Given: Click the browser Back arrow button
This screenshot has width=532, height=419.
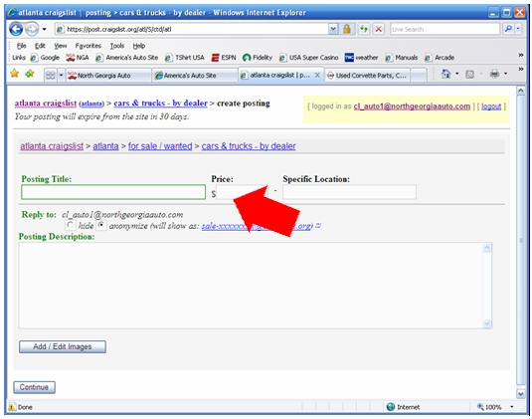Looking at the screenshot, I should (16, 29).
